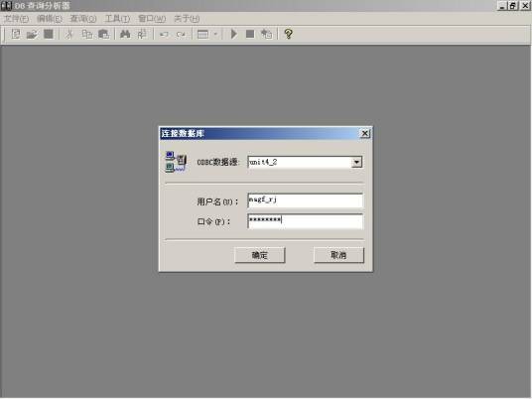Click the Replace icon beside binoculars
The image size is (532, 399).
click(x=142, y=34)
